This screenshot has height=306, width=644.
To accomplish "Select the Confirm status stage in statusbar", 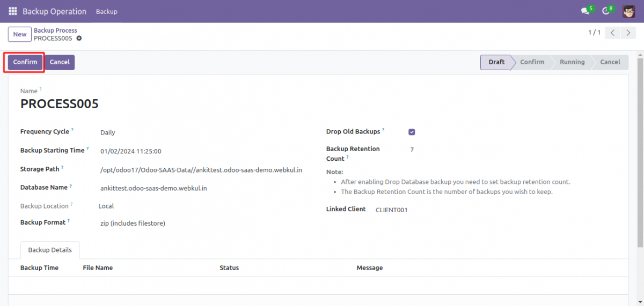I will coord(532,62).
